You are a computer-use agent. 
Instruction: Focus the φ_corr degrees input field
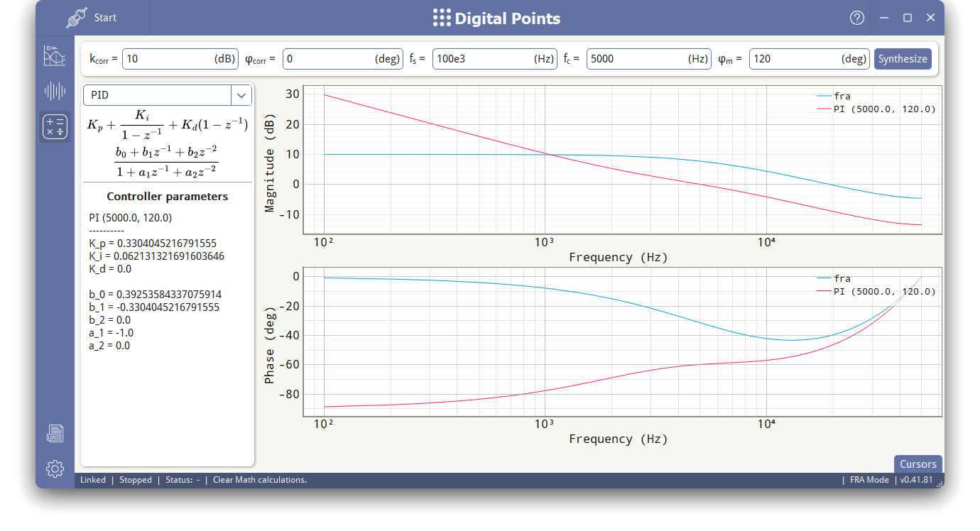342,59
